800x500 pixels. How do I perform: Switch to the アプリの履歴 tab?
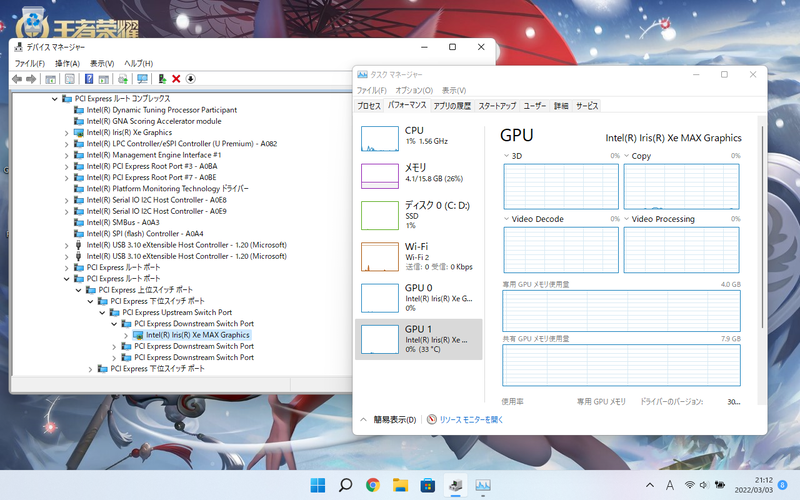[x=452, y=106]
